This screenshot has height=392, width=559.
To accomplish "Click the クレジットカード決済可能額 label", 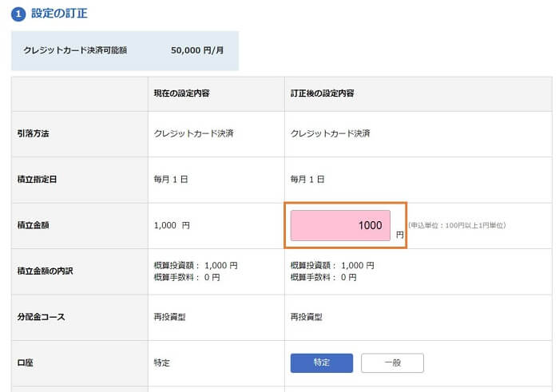I will pos(75,50).
